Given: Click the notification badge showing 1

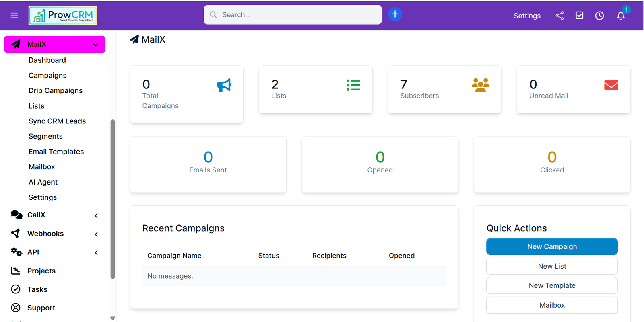Looking at the screenshot, I should tap(626, 10).
